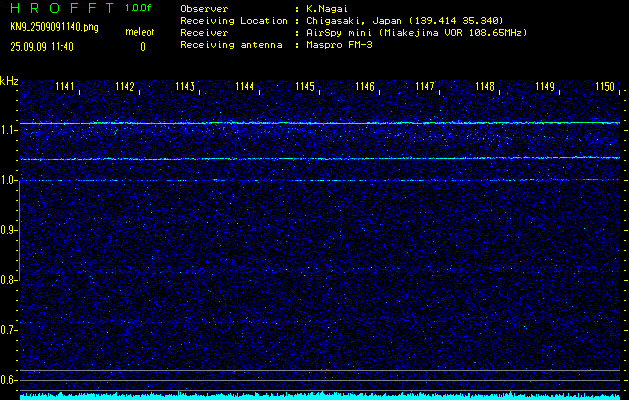Click the 0.8 kHz axis label
The height and width of the screenshot is (400, 629).
(8, 280)
